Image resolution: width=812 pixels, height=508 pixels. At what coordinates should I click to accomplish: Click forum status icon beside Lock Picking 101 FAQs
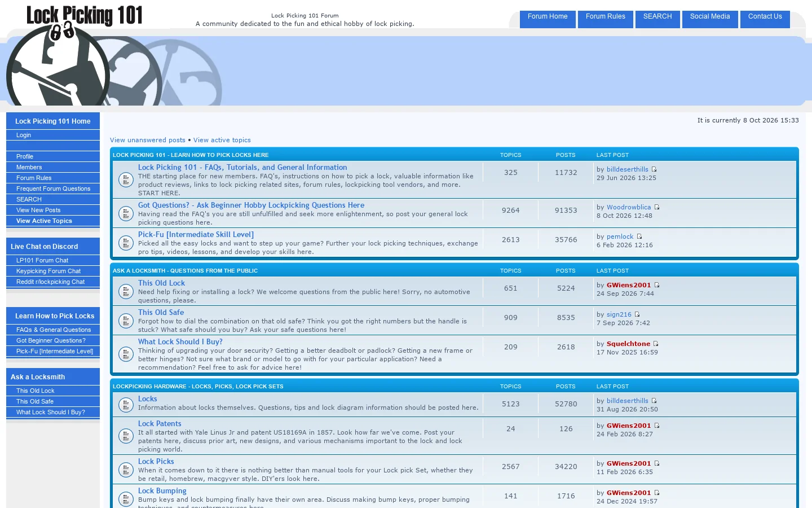tap(125, 179)
